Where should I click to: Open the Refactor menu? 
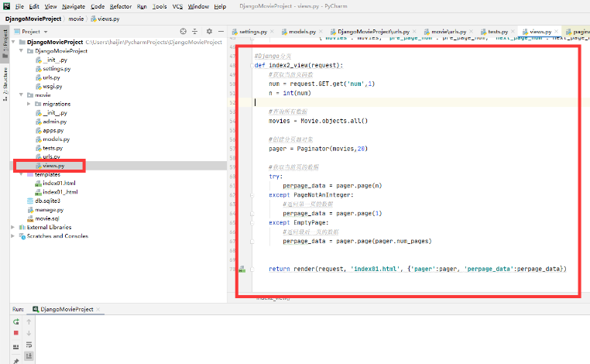121,6
